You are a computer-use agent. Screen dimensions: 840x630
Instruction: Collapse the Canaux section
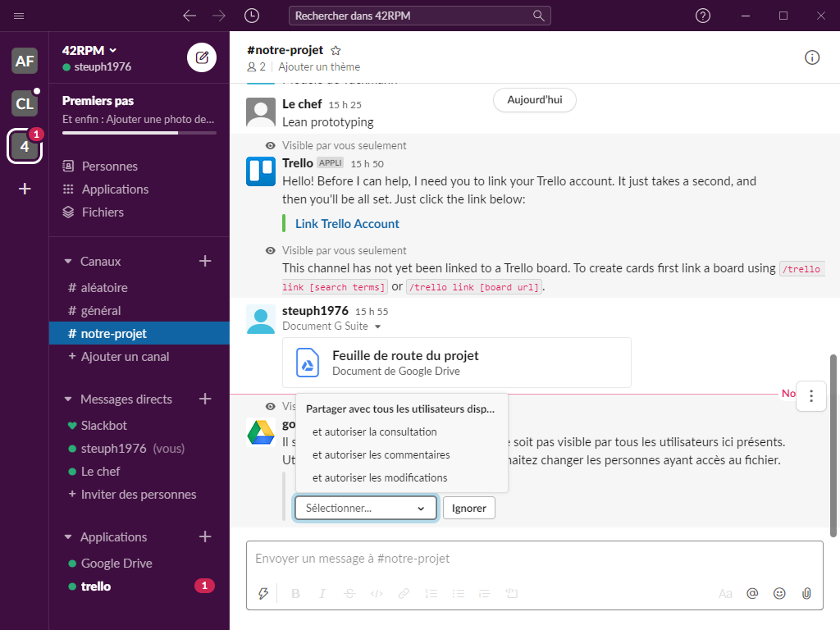coord(68,262)
